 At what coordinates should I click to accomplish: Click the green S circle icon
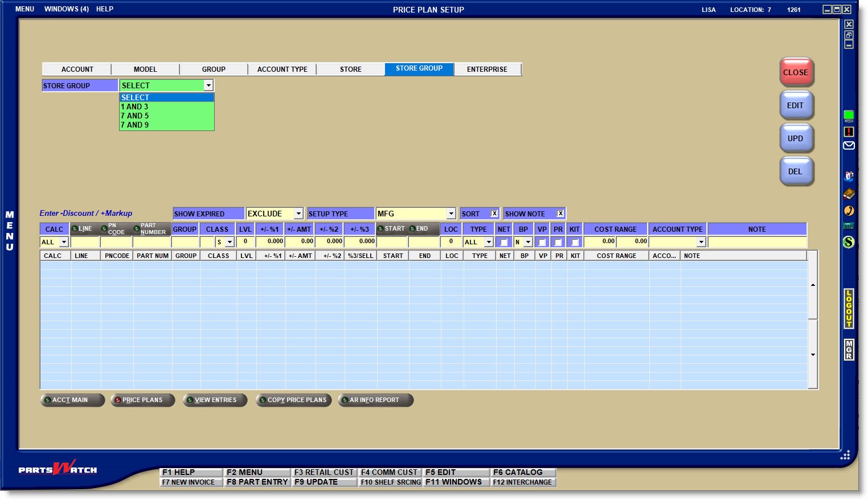pyautogui.click(x=849, y=242)
